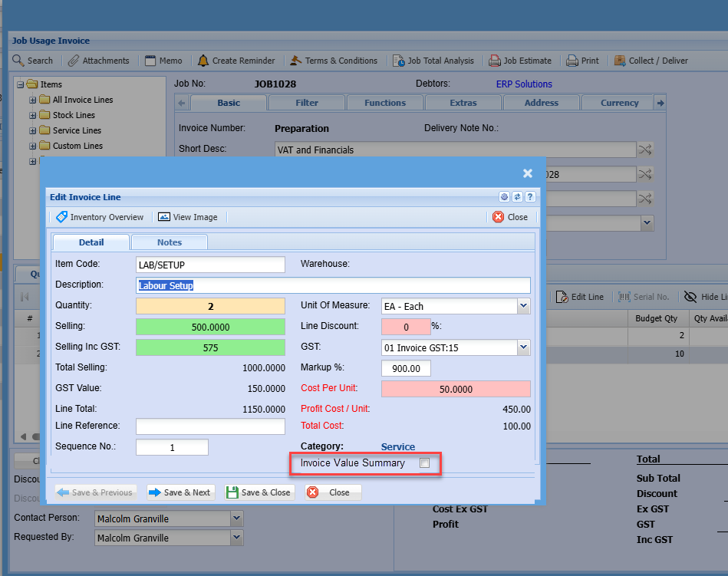Click the Save & Close button

258,492
